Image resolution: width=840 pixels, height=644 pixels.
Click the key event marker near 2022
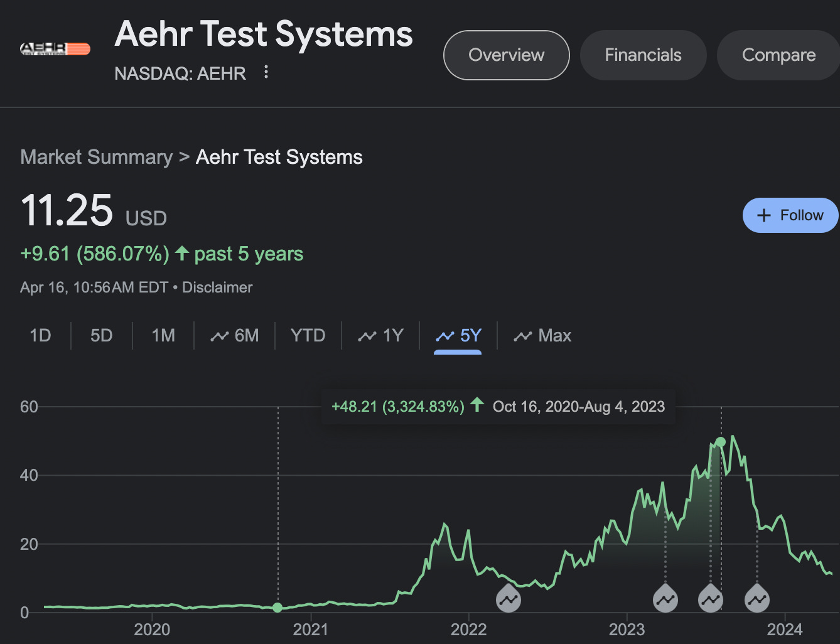coord(509,599)
